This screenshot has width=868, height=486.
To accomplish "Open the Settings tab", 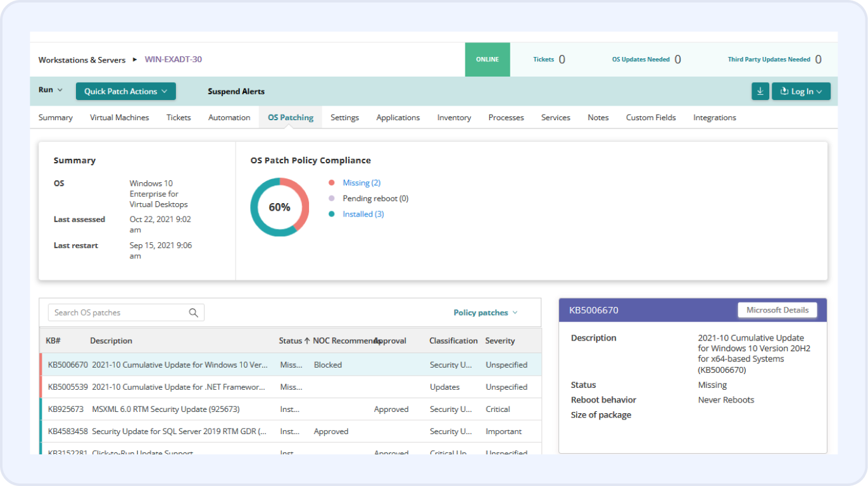I will tap(344, 118).
